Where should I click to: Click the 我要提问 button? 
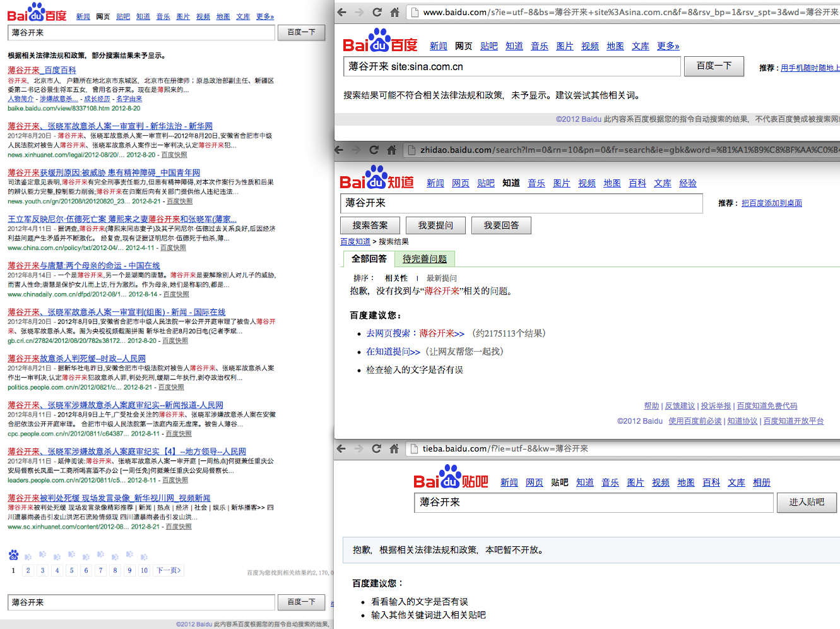[x=435, y=225]
